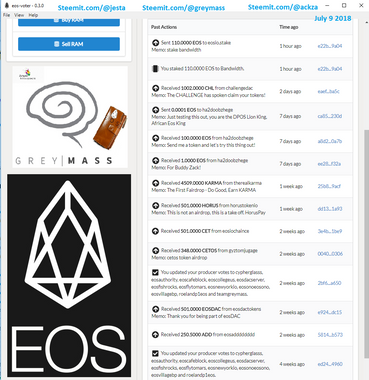Viewport: 369px width, 380px height.
Task: Click the arrow icon on Received 4509.0000 KARMA row
Action: (x=155, y=183)
